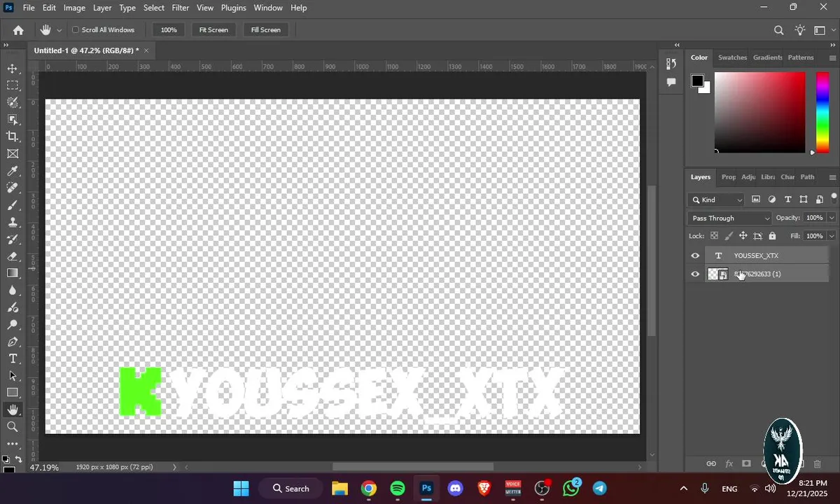Toggle visibility of the smart object layer
This screenshot has width=840, height=504.
[695, 274]
